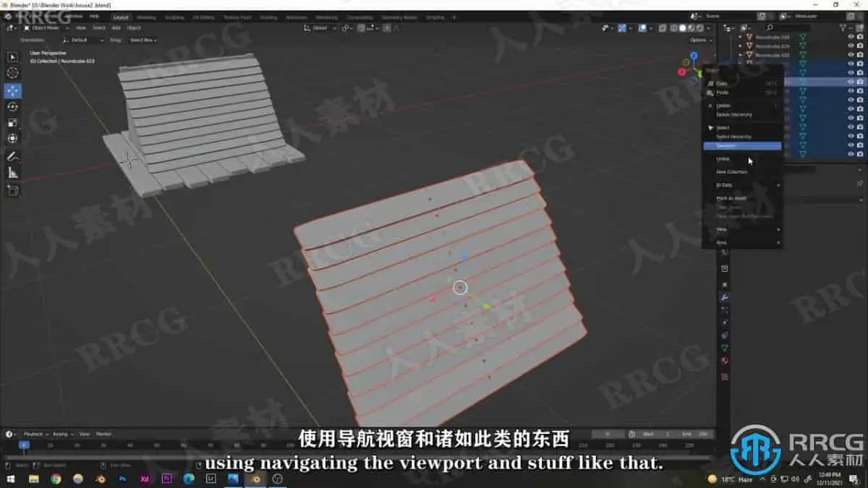The image size is (868, 488).
Task: Open the Global transform orientation dropdown
Action: pos(320,27)
